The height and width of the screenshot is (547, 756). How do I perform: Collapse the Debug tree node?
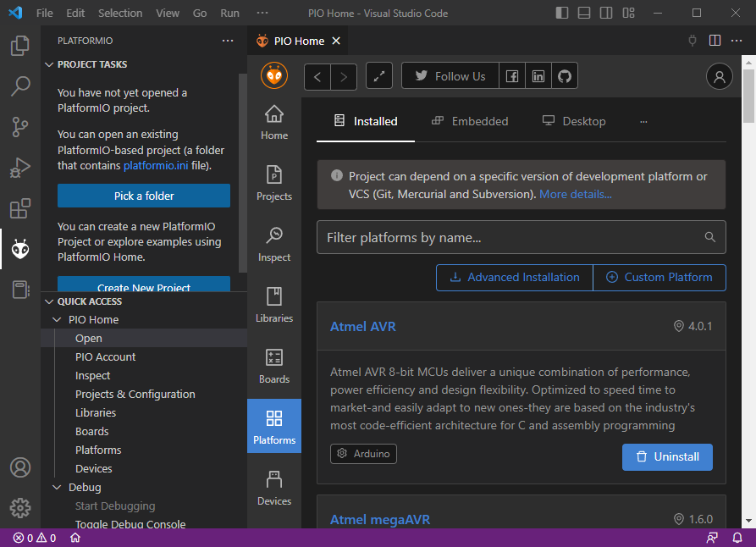(x=57, y=487)
